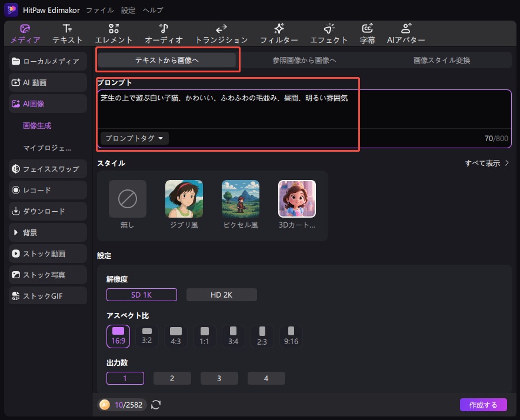This screenshot has height=420, width=520.
Task: Set output count to 2
Action: point(172,378)
